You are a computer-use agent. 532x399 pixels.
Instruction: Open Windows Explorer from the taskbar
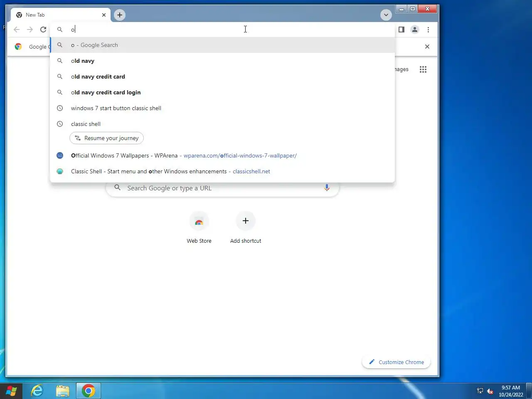(x=63, y=391)
